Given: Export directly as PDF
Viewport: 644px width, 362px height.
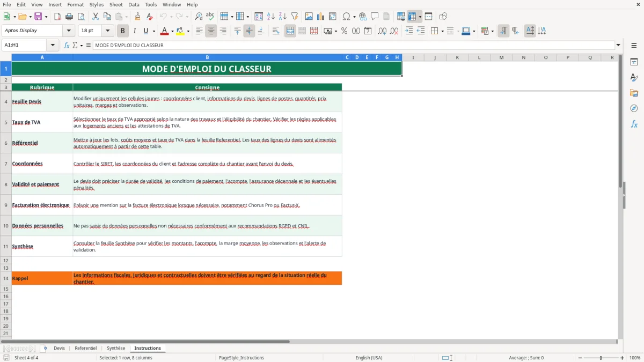Looking at the screenshot, I should [x=57, y=17].
